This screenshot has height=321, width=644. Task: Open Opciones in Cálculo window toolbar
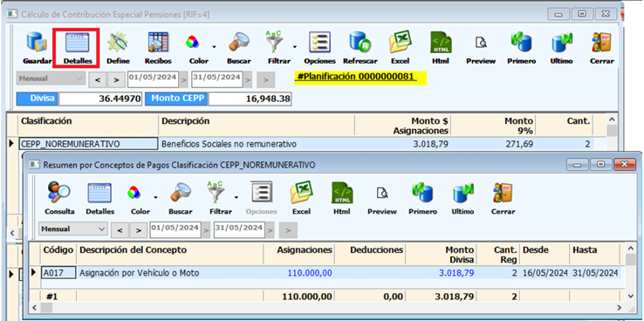click(x=319, y=43)
